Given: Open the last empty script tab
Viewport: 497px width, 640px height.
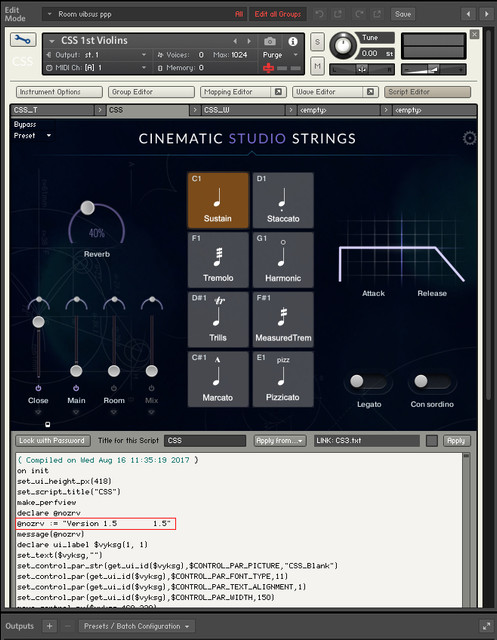Looking at the screenshot, I should (x=434, y=110).
